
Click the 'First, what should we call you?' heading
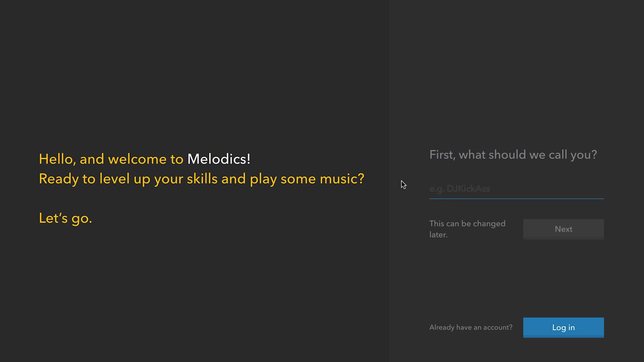coord(513,155)
